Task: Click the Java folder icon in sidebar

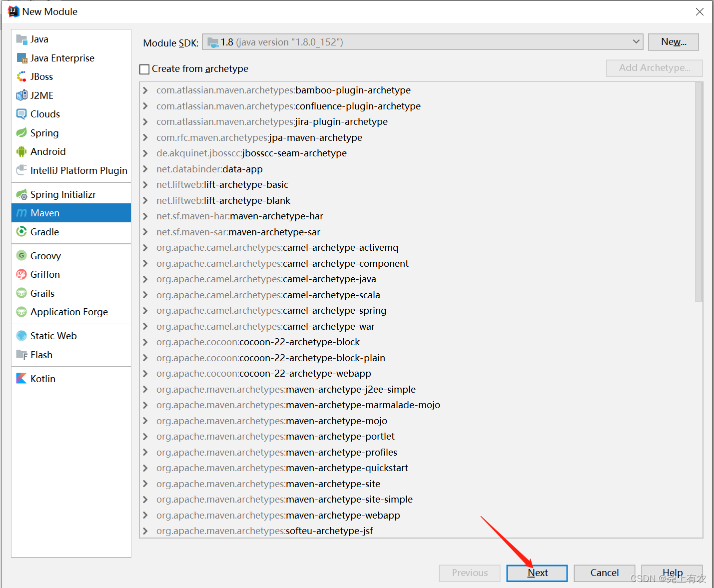Action: 21,39
